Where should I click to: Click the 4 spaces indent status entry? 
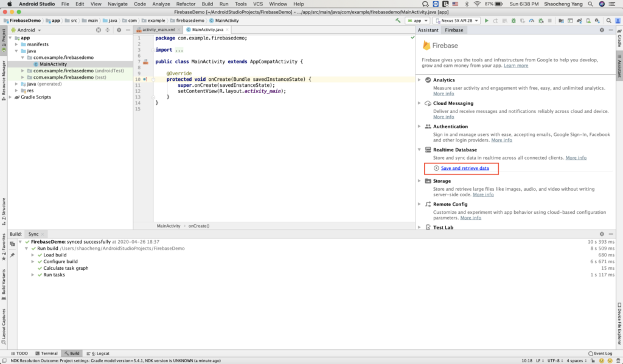[x=577, y=361]
